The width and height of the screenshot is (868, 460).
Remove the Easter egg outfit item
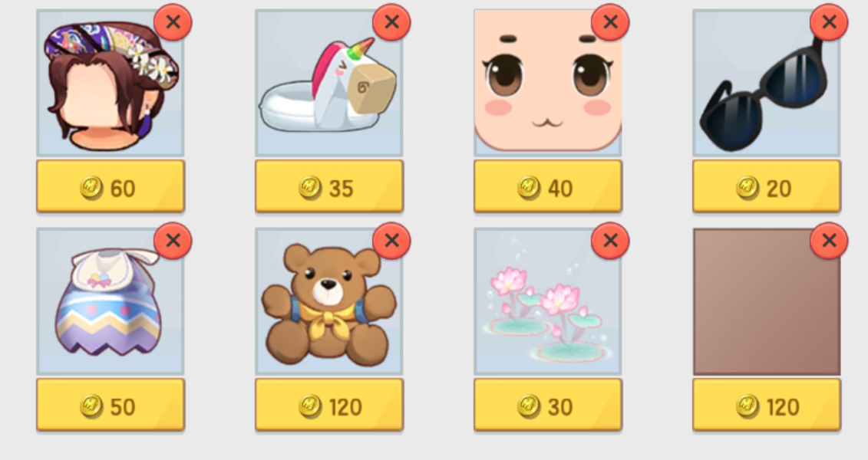(173, 241)
